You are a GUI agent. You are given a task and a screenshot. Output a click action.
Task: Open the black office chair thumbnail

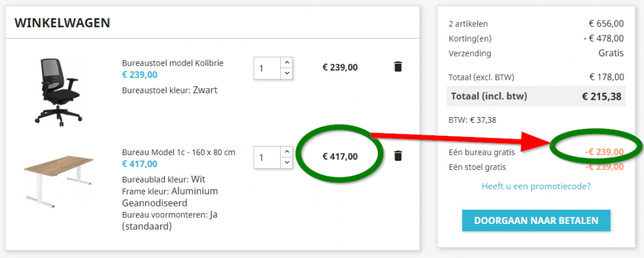[x=59, y=90]
